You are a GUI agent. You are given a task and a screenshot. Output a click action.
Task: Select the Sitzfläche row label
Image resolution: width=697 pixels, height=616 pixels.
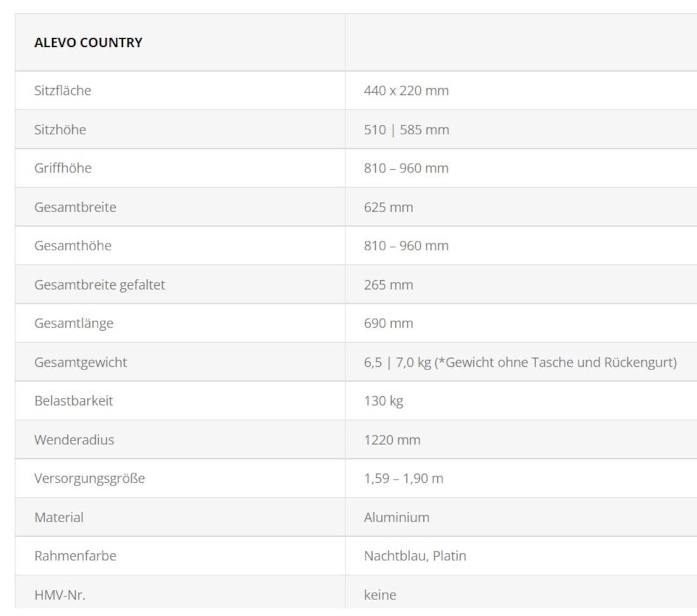pyautogui.click(x=63, y=91)
